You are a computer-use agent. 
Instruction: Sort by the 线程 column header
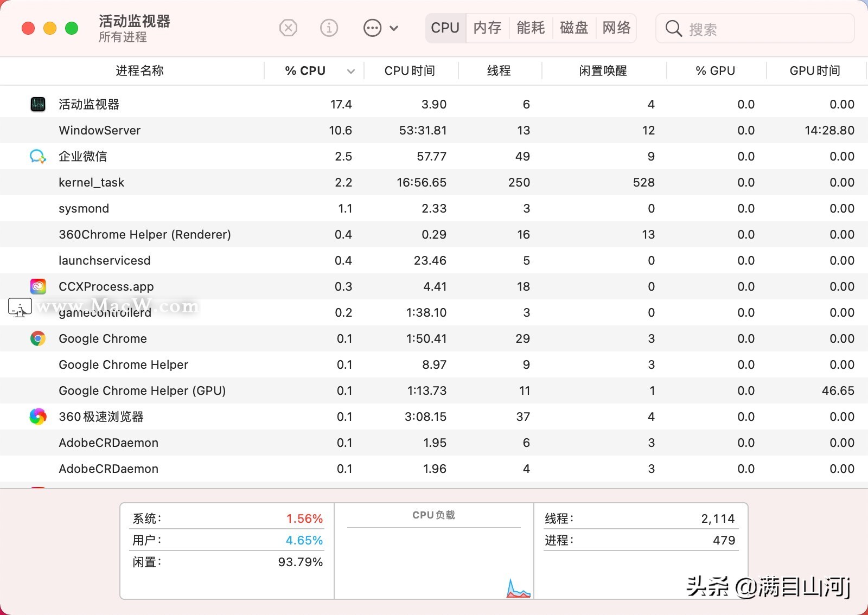point(498,71)
